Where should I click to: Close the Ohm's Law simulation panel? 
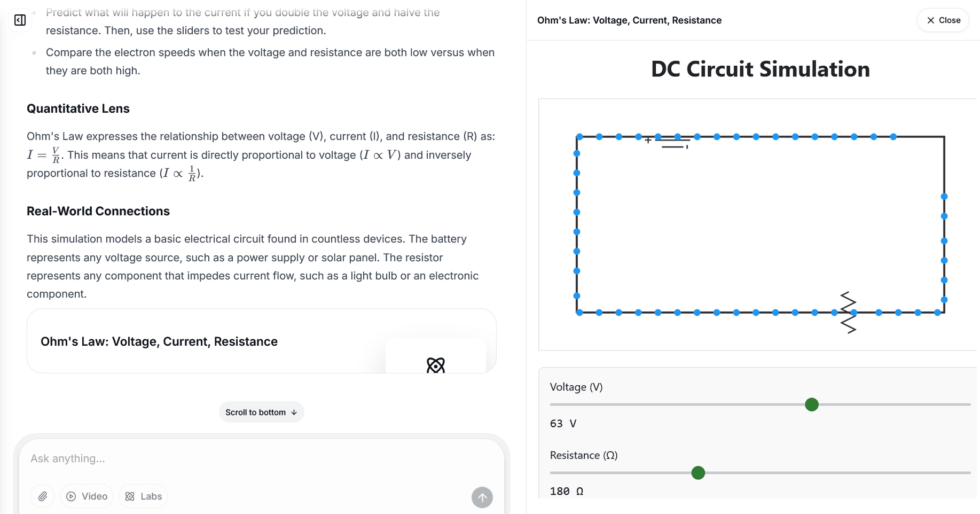pyautogui.click(x=943, y=20)
